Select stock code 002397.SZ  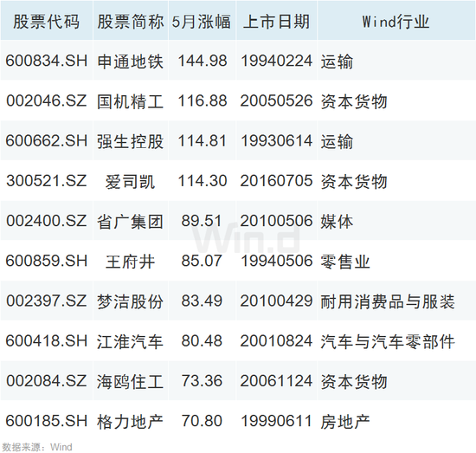[x=47, y=301]
